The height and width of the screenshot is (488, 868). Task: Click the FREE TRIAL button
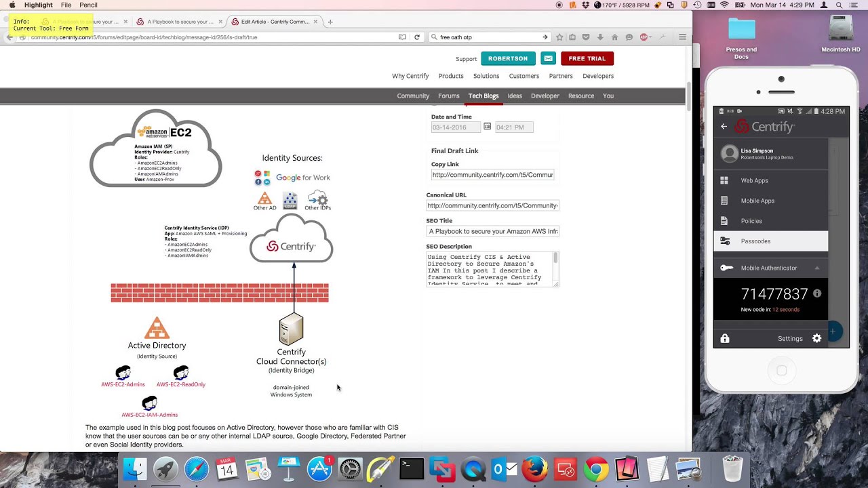pos(587,58)
